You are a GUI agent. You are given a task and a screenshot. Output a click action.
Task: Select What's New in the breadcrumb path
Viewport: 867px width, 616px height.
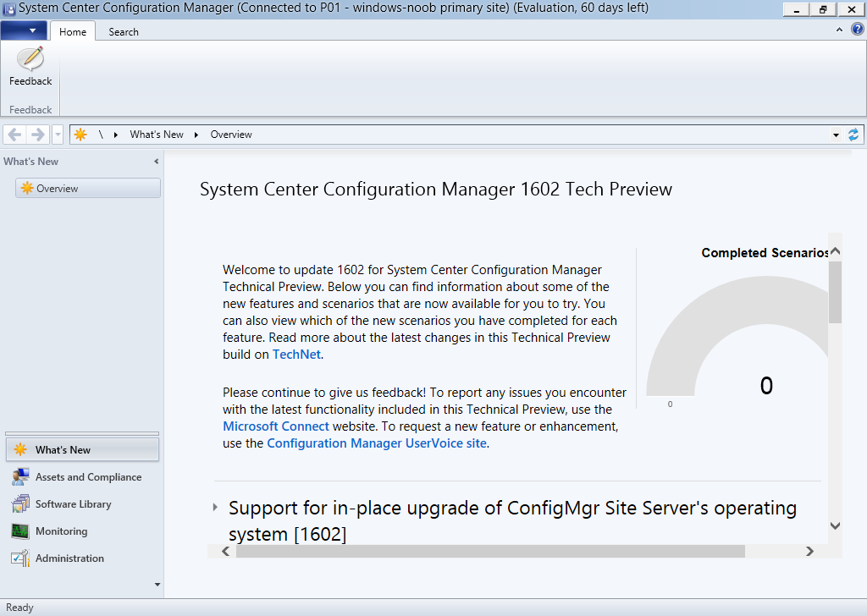157,135
